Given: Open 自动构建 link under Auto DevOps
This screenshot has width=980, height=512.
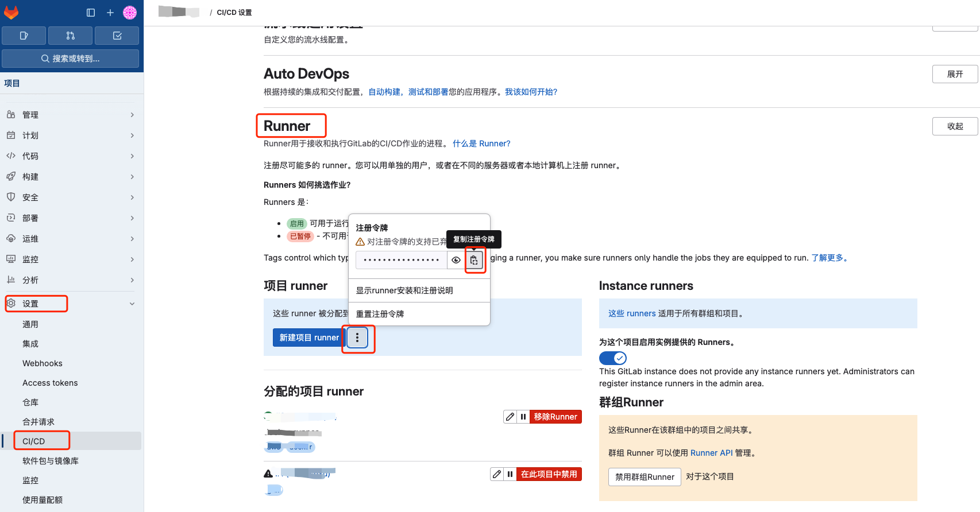Looking at the screenshot, I should coord(384,92).
